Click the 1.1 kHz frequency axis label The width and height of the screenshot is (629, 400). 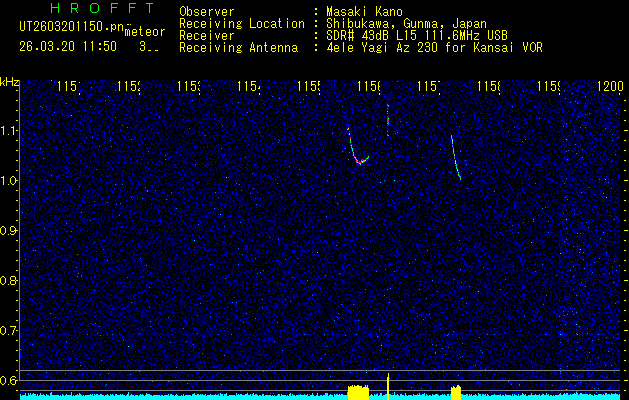(9, 130)
